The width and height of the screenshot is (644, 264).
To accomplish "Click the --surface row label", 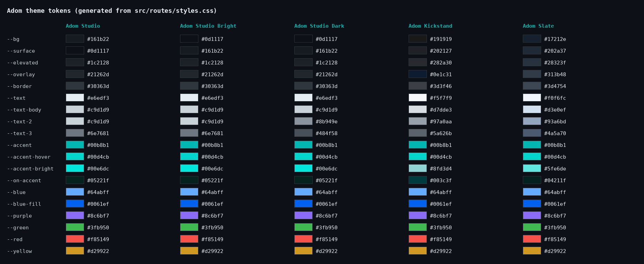I will [x=21, y=51].
